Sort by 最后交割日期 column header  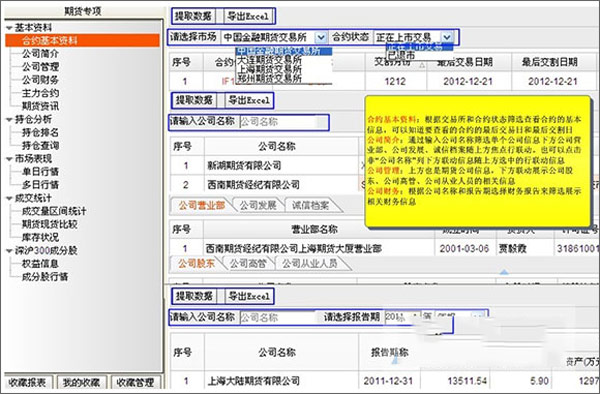pyautogui.click(x=550, y=62)
